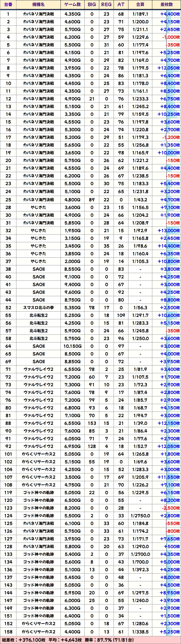Screen dimensions: 181x644
Task: Click the 差枚数 column header
Action: (167, 5)
